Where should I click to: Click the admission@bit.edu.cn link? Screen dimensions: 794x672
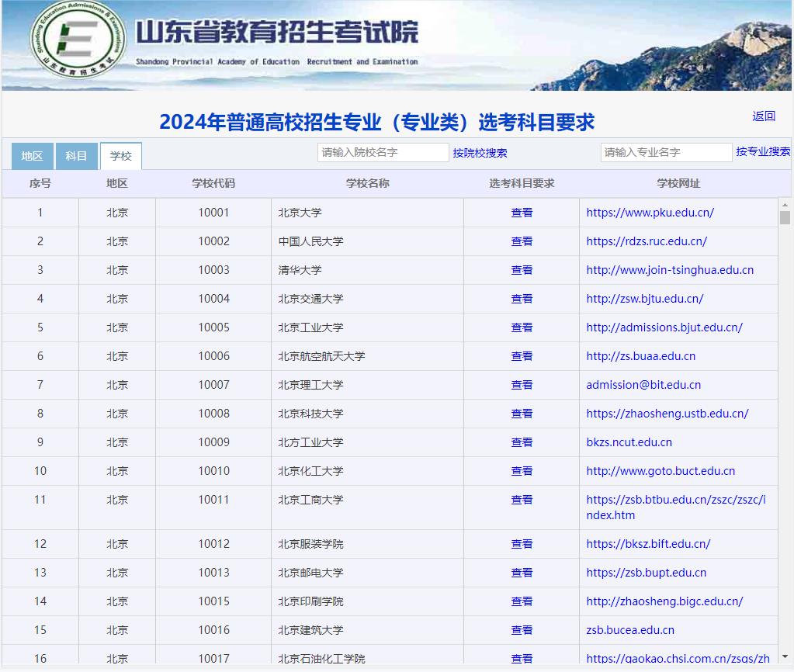point(643,385)
